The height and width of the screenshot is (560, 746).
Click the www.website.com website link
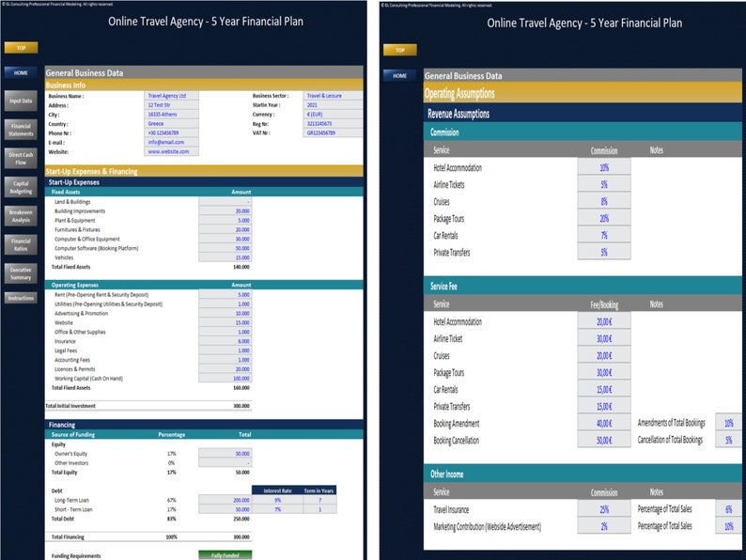tap(172, 151)
